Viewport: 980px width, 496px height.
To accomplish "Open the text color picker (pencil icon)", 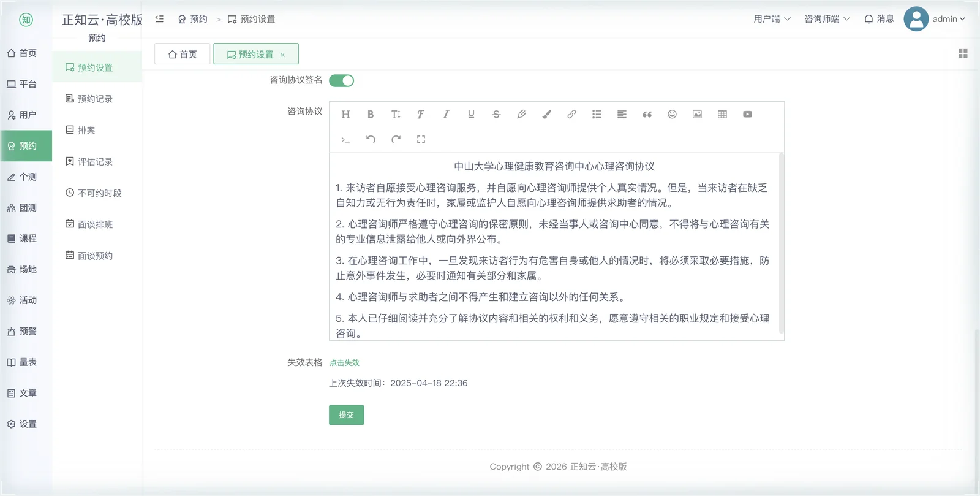I will pyautogui.click(x=521, y=115).
